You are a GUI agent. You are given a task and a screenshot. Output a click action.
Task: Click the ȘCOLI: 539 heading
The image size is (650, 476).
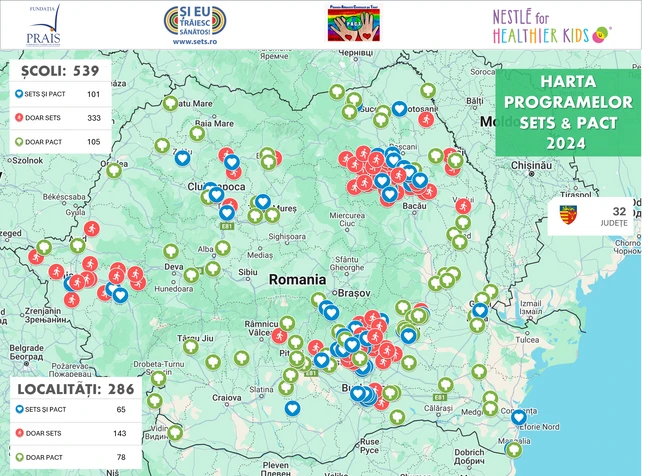60,71
